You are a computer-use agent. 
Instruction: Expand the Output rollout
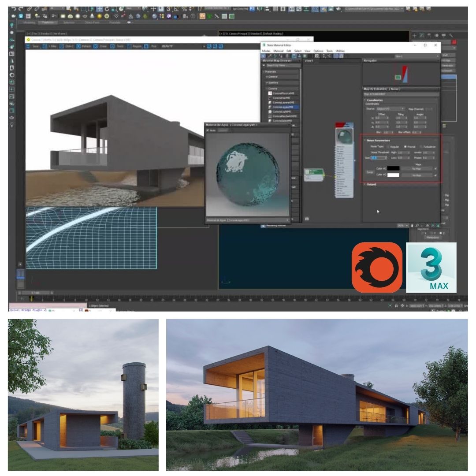(x=372, y=184)
